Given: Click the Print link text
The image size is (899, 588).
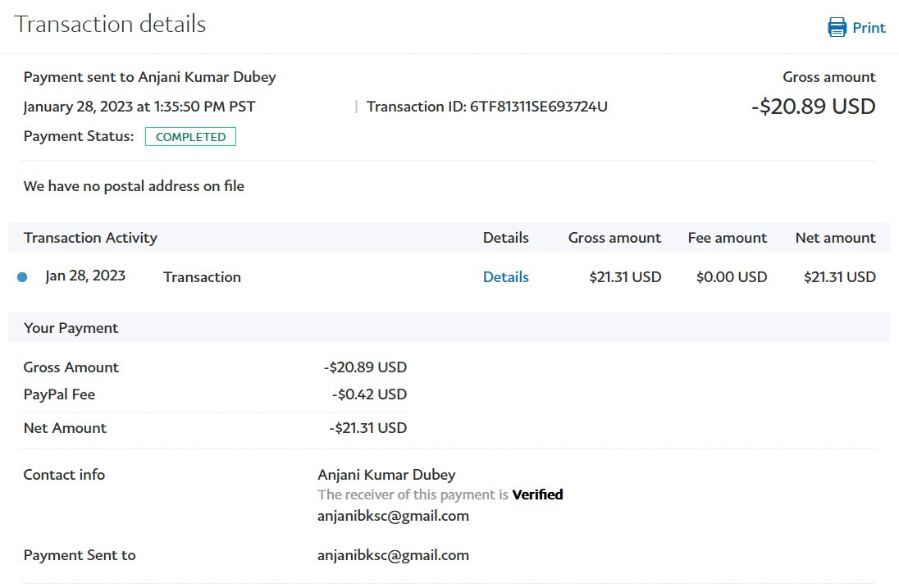Looking at the screenshot, I should point(869,28).
